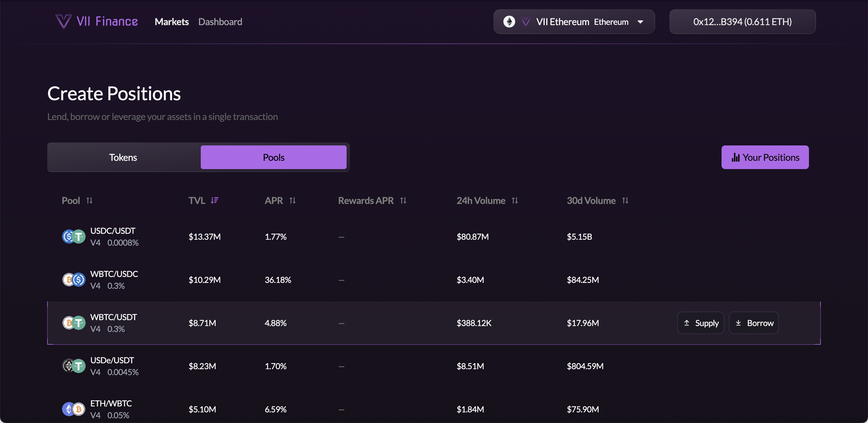Click the USDC/USDT pool pair icons
The height and width of the screenshot is (423, 868).
point(74,236)
